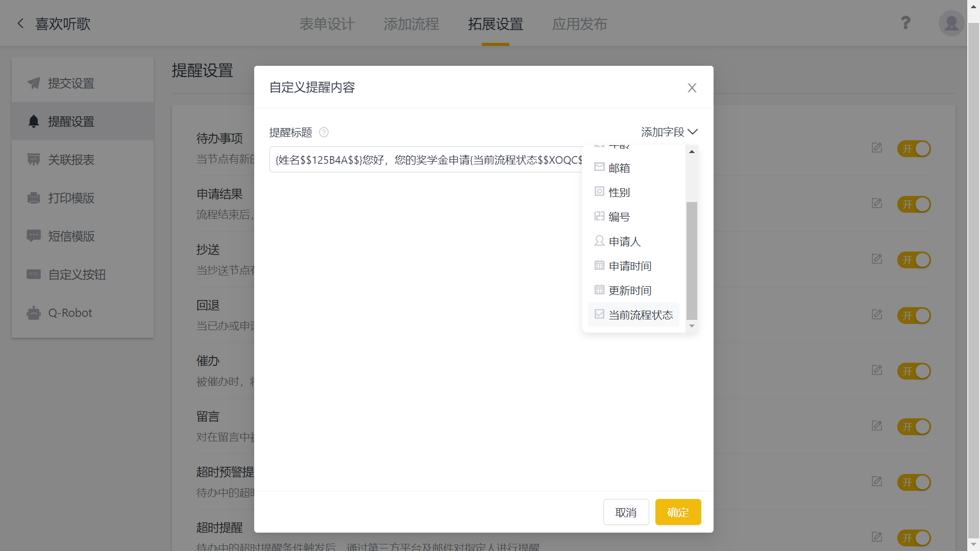Viewport: 980px width, 551px height.
Task: Turn off the 超时提醒 switch
Action: (914, 538)
